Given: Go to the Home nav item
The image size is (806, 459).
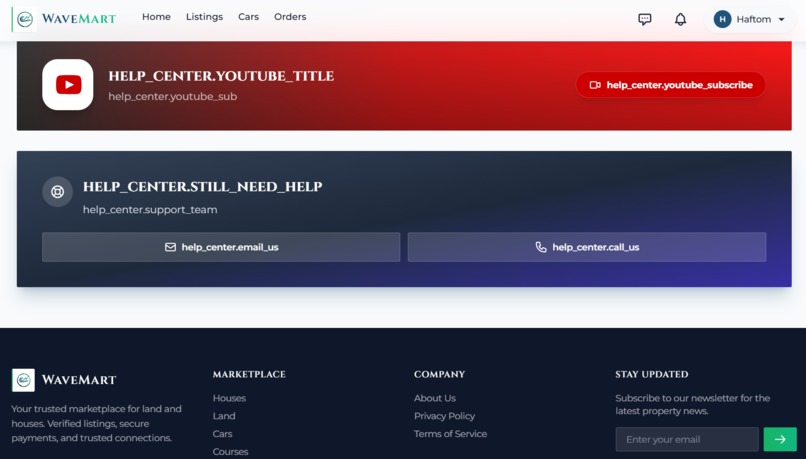Looking at the screenshot, I should (156, 17).
